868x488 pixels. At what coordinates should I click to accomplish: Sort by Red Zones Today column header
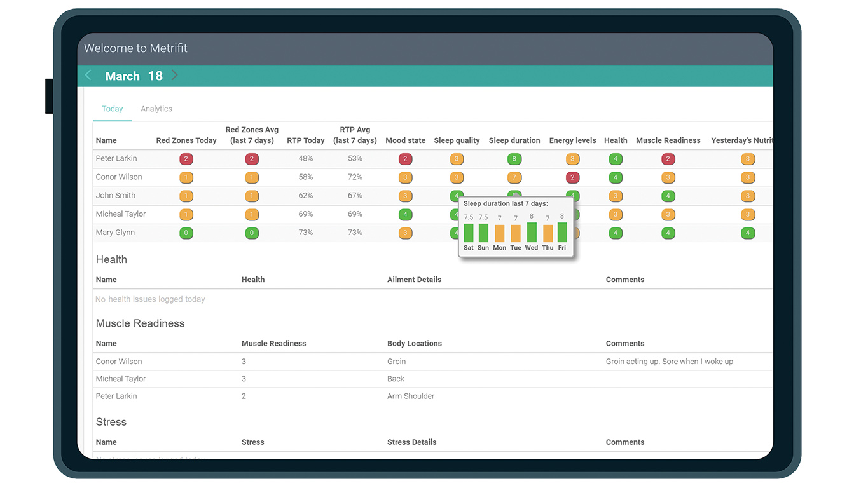point(186,140)
